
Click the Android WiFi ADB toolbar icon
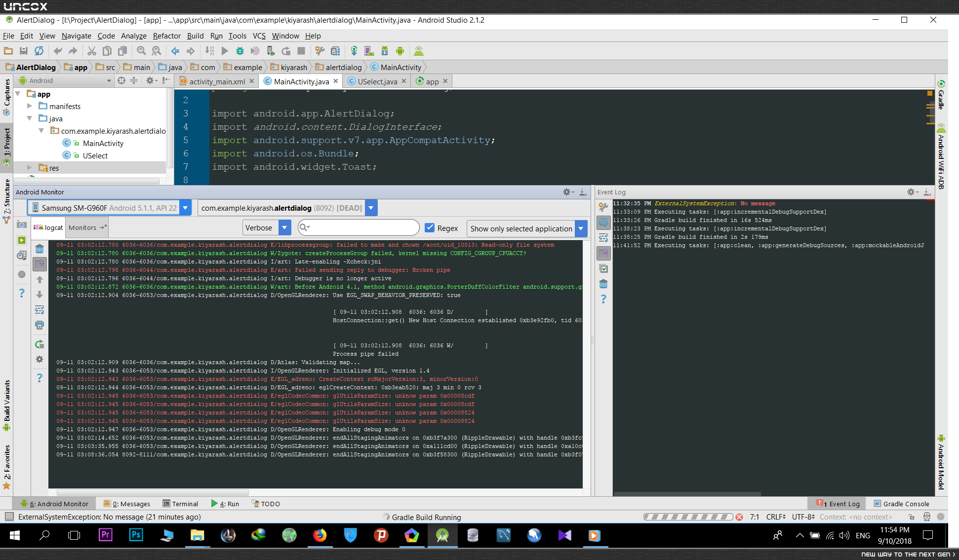[x=419, y=51]
